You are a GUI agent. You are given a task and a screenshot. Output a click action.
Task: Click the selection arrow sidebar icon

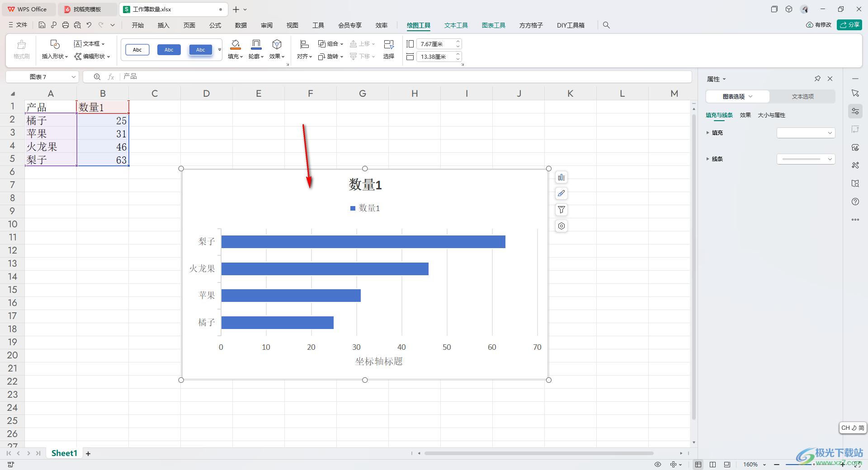[855, 93]
